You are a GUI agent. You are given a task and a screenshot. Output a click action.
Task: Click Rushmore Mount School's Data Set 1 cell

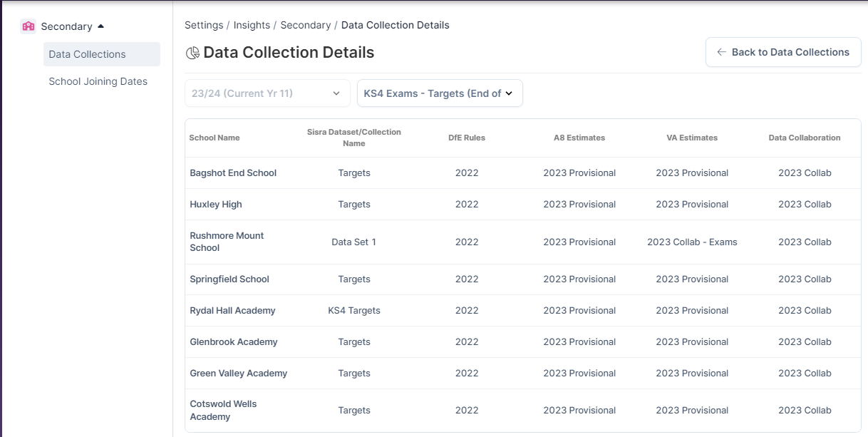(354, 242)
